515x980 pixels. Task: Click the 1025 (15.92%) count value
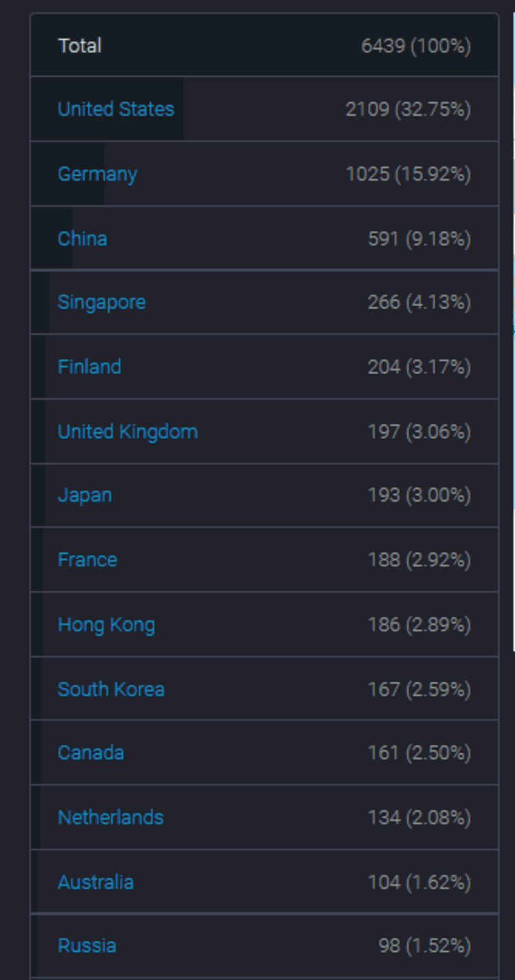[x=408, y=174]
